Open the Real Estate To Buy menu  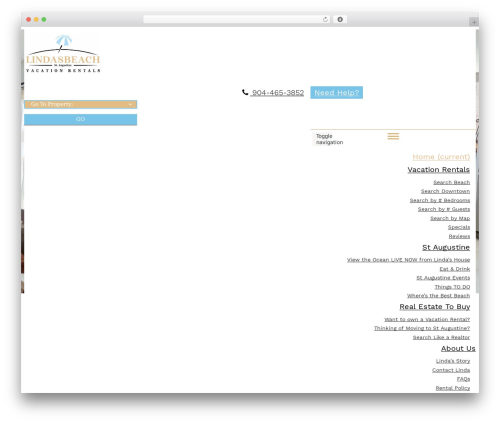(435, 307)
